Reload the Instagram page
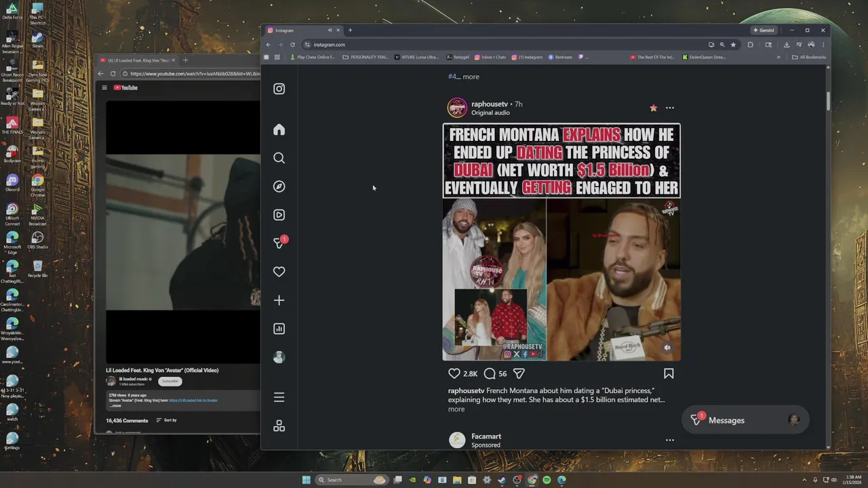This screenshot has width=868, height=488. pos(292,45)
